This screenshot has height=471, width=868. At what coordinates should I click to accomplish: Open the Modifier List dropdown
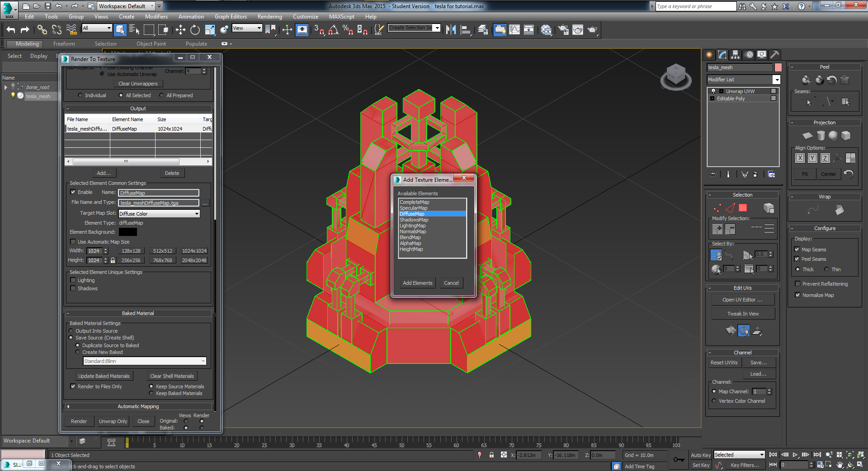744,80
